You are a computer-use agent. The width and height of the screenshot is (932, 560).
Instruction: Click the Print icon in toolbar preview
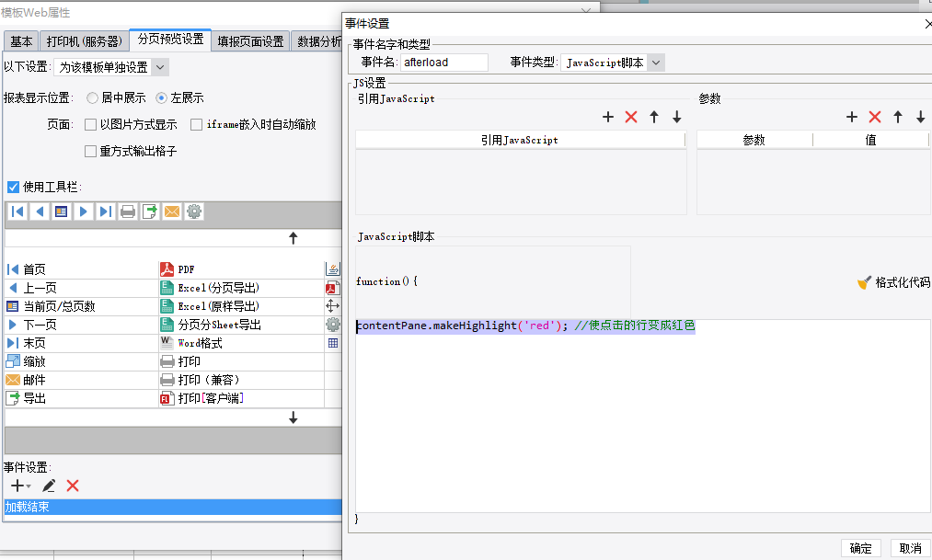click(128, 211)
